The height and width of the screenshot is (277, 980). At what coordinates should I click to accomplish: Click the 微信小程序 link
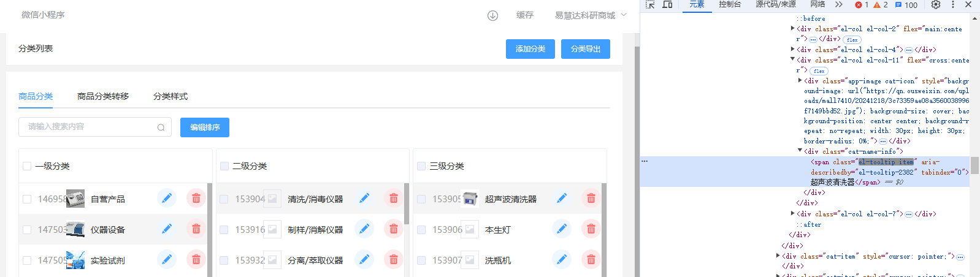pos(43,15)
